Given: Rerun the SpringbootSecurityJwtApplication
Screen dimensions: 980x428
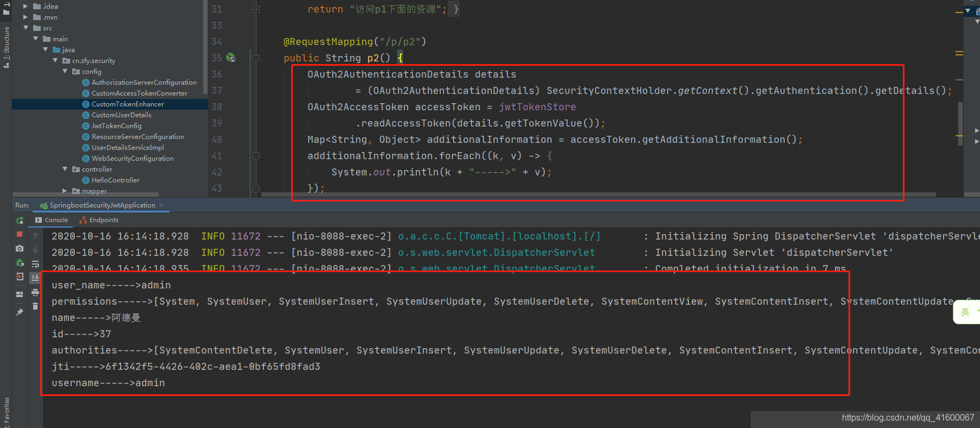Looking at the screenshot, I should tap(20, 220).
